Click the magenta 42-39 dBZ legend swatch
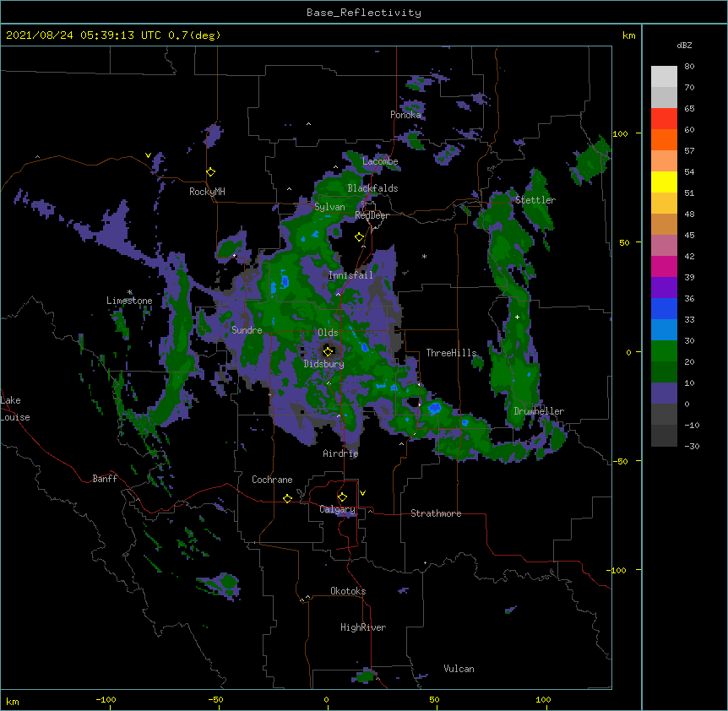The width and height of the screenshot is (728, 711). pyautogui.click(x=664, y=266)
